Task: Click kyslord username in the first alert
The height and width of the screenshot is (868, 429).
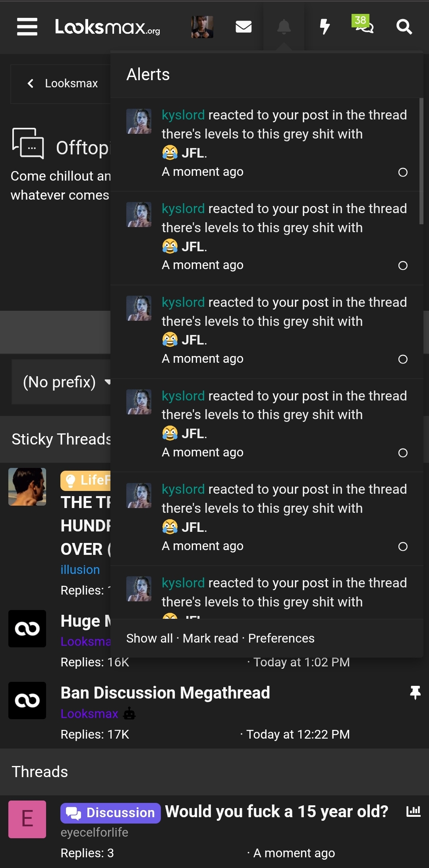Action: (x=183, y=115)
